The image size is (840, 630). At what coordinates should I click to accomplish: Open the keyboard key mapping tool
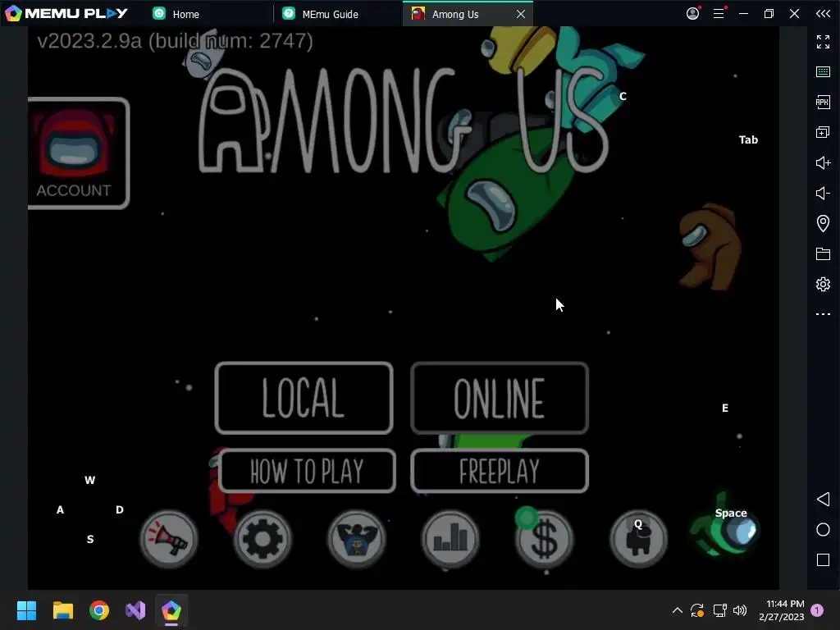(823, 71)
